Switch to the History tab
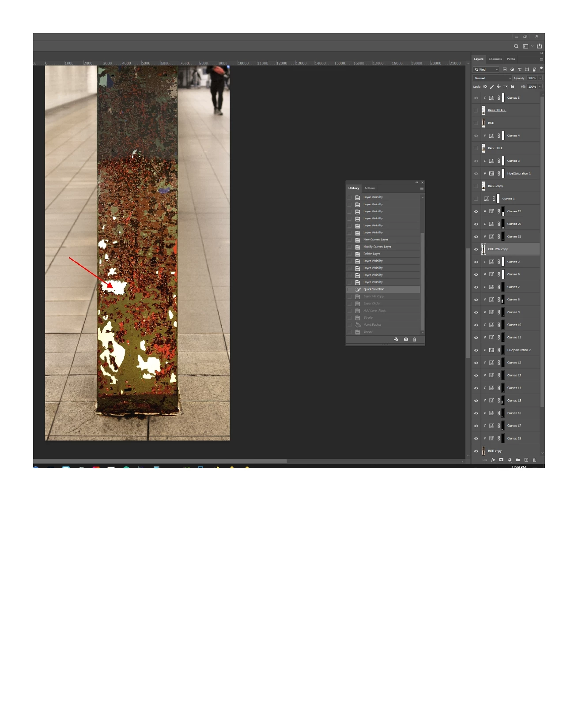The image size is (563, 728). point(354,188)
